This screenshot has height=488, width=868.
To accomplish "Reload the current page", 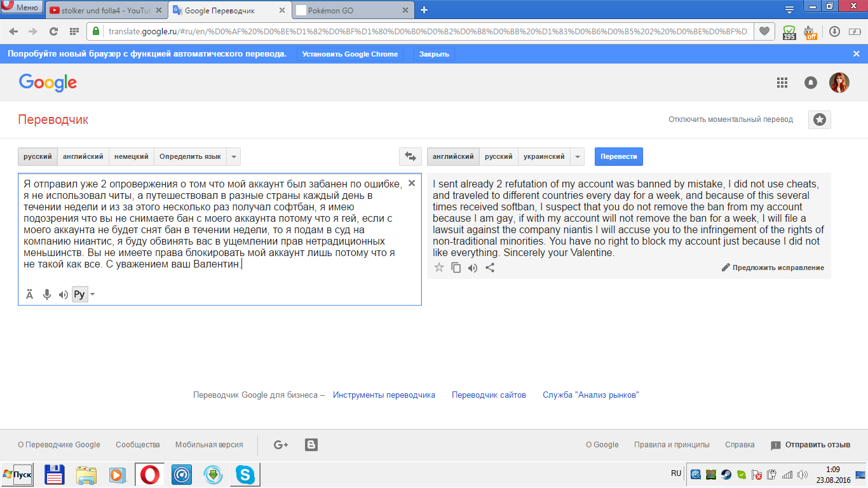I will (53, 31).
